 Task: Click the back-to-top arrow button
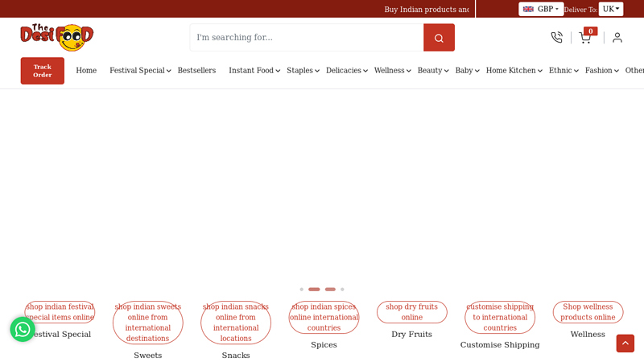click(x=625, y=343)
